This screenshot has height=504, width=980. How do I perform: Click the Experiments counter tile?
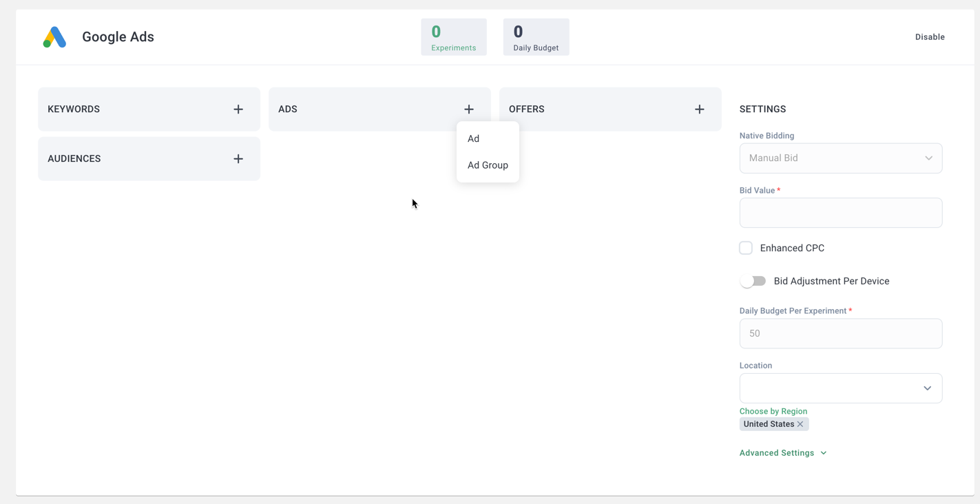click(x=453, y=37)
